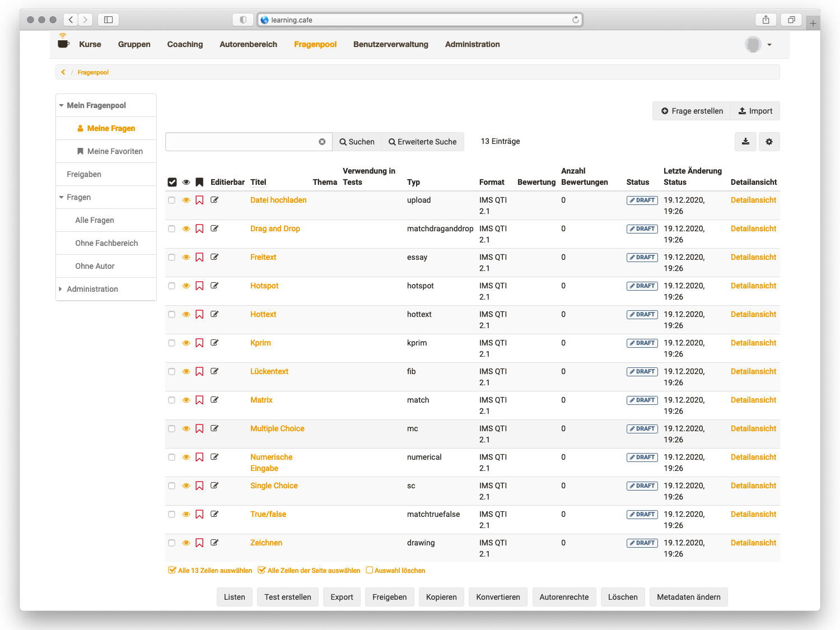The width and height of the screenshot is (840, 630).
Task: Click edit icon for Hottext row
Action: 214,314
